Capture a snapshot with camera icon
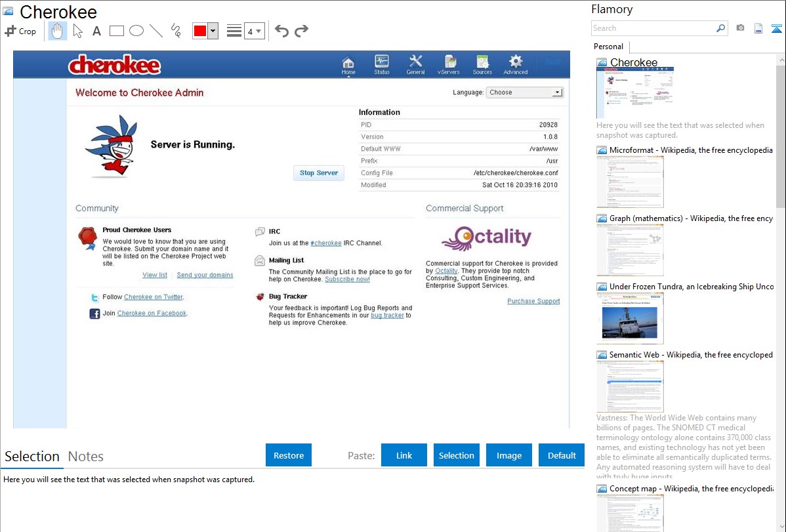Screen dimensions: 786x532 [x=740, y=28]
